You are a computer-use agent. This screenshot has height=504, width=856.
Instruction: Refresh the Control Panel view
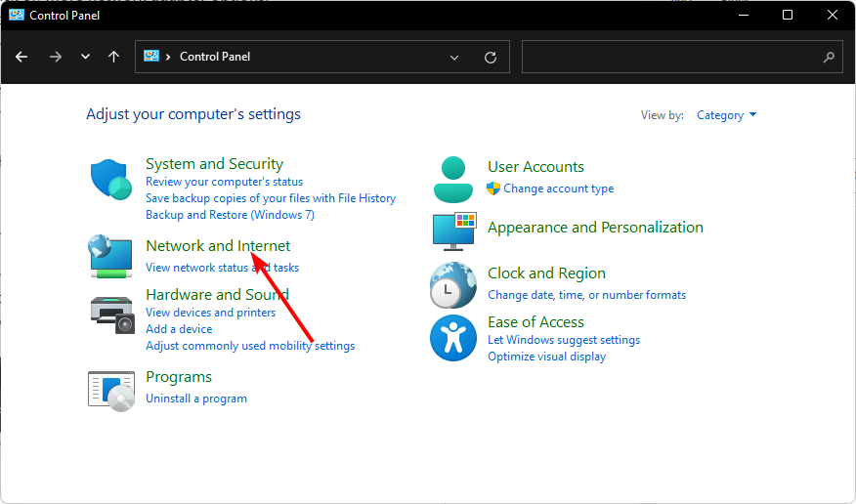click(x=491, y=57)
